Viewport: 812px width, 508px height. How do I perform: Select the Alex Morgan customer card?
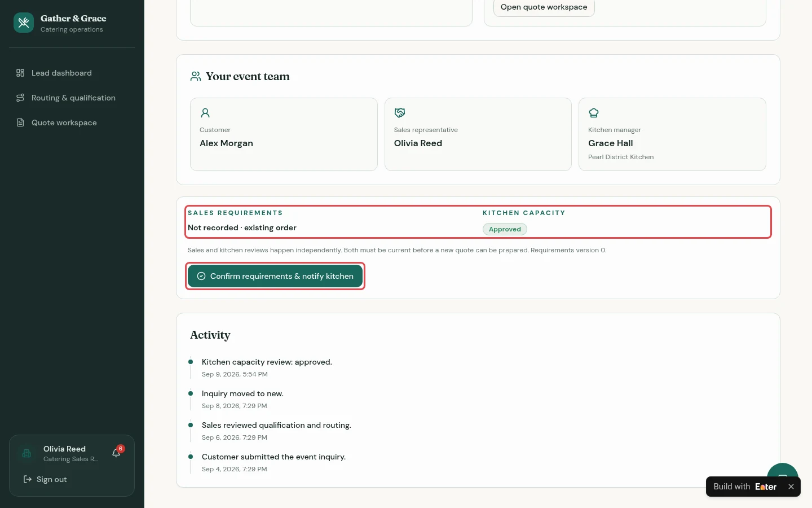(x=284, y=134)
